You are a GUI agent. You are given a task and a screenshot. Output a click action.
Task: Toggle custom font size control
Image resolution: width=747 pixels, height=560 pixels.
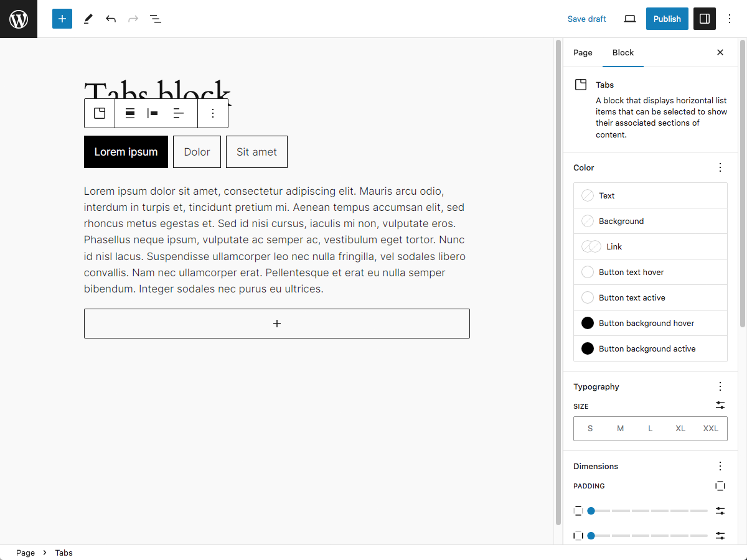tap(720, 405)
